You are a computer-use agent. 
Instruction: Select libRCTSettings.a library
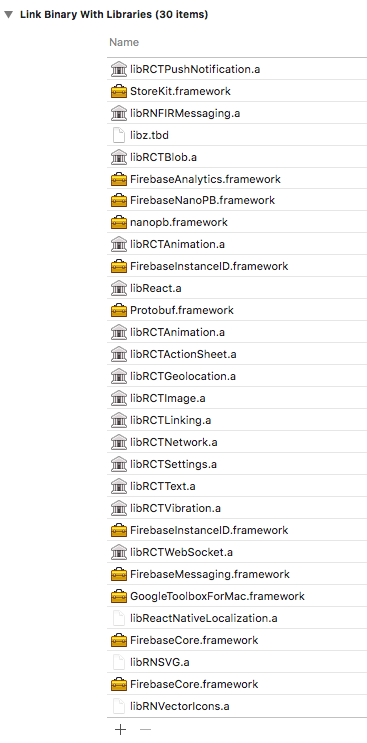pos(237,464)
